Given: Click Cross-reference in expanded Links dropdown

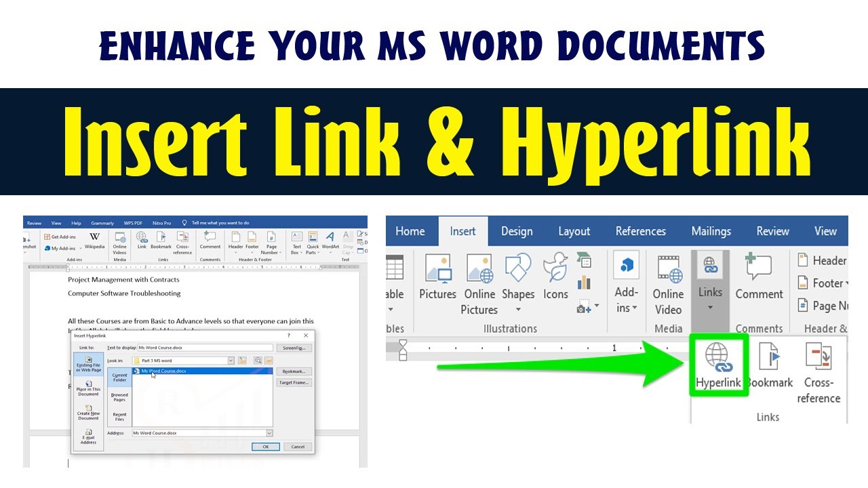Looking at the screenshot, I should (x=818, y=373).
